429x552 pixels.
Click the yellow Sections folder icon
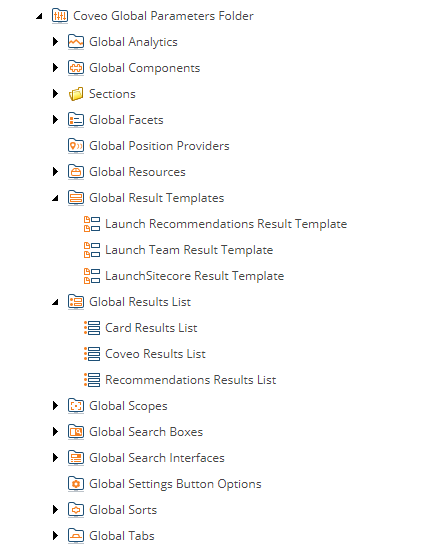point(76,94)
